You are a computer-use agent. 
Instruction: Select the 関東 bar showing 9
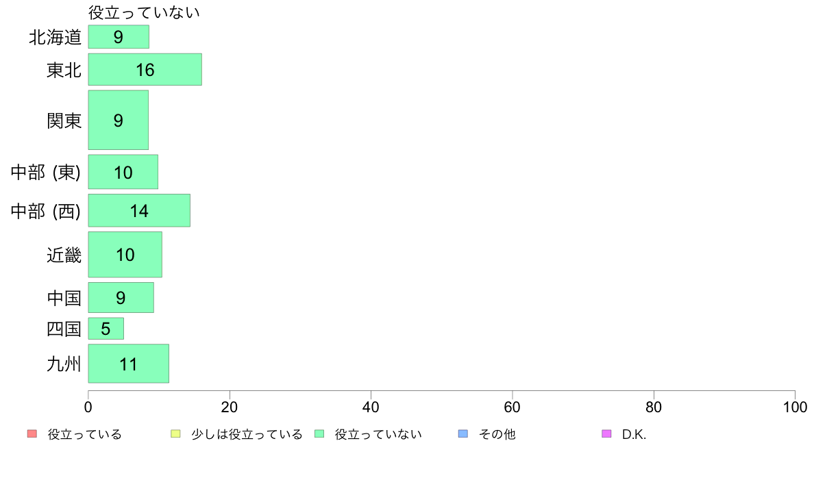pos(119,120)
